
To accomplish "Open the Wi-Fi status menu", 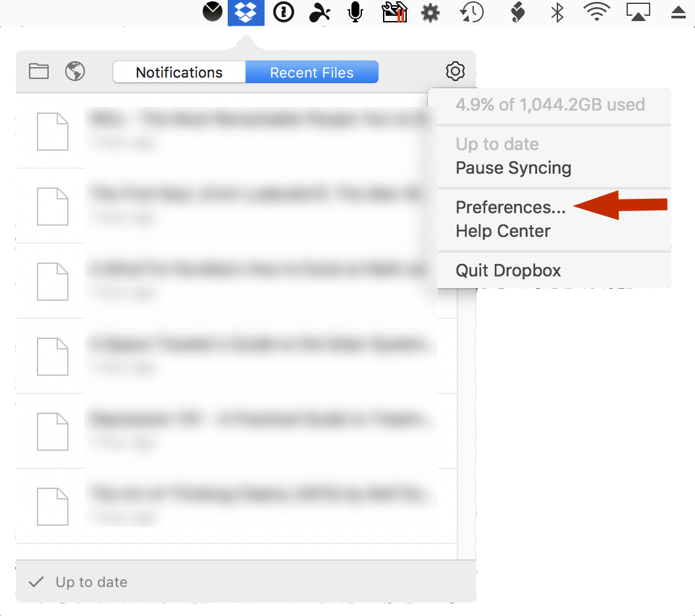I will pos(596,13).
